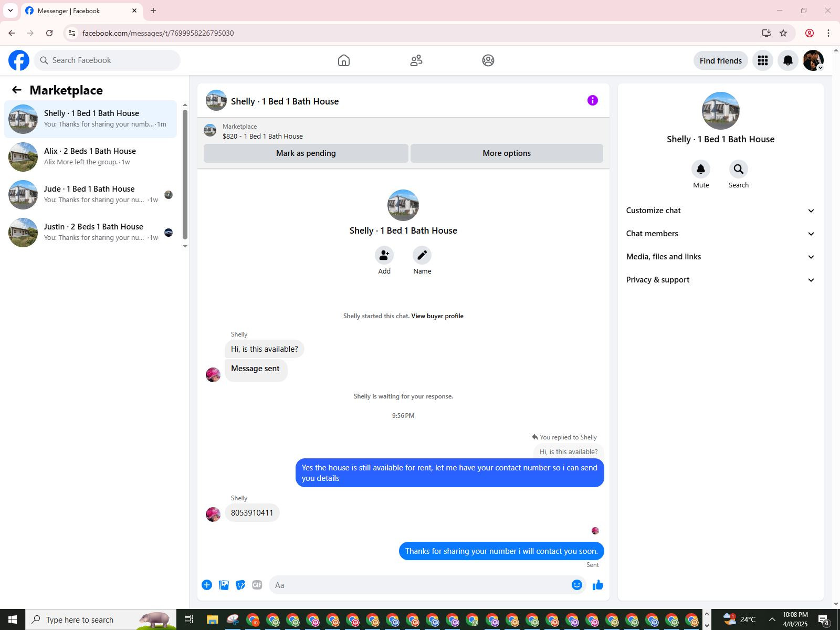Image resolution: width=840 pixels, height=630 pixels.
Task: Toggle the purple conversation information icon
Action: [x=593, y=100]
